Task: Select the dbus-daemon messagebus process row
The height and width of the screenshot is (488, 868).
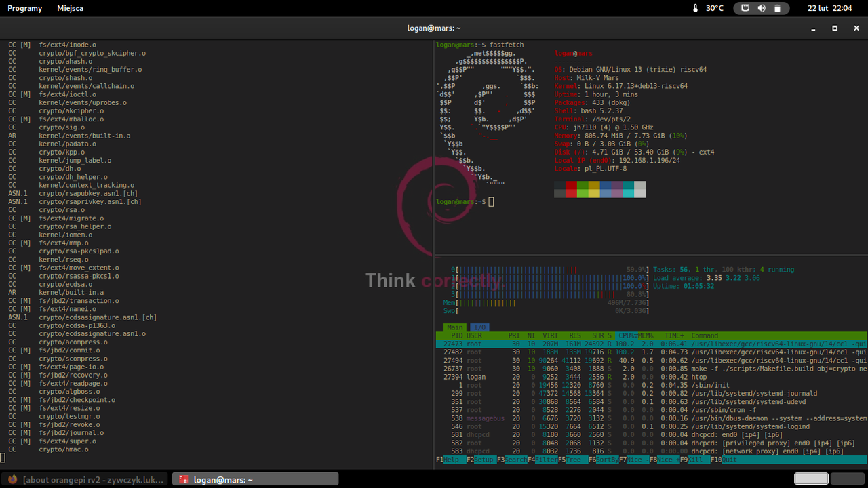Action: (x=651, y=418)
